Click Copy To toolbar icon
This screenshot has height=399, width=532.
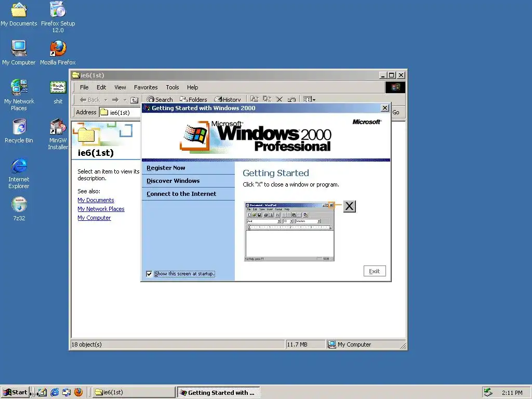pyautogui.click(x=267, y=99)
